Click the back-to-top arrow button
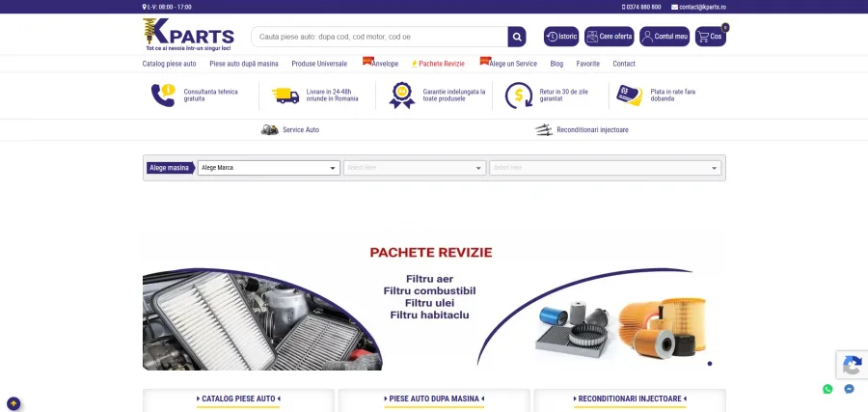The image size is (868, 412). [14, 403]
